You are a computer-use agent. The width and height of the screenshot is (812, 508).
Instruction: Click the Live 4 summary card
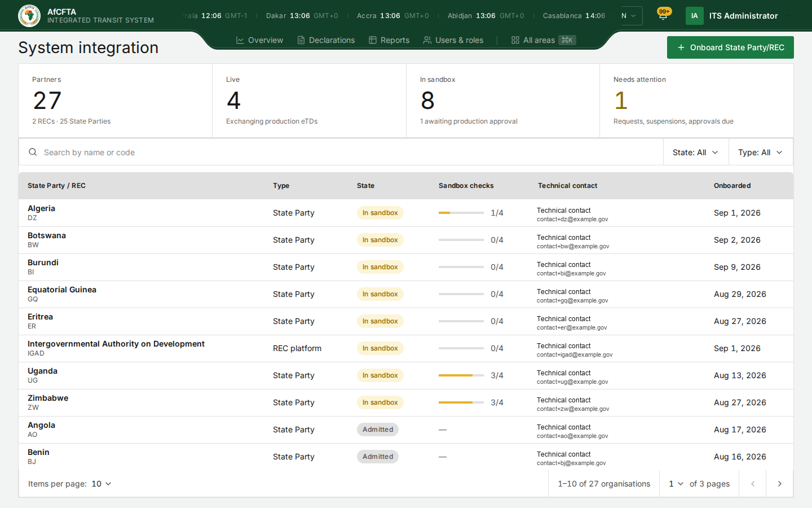309,100
